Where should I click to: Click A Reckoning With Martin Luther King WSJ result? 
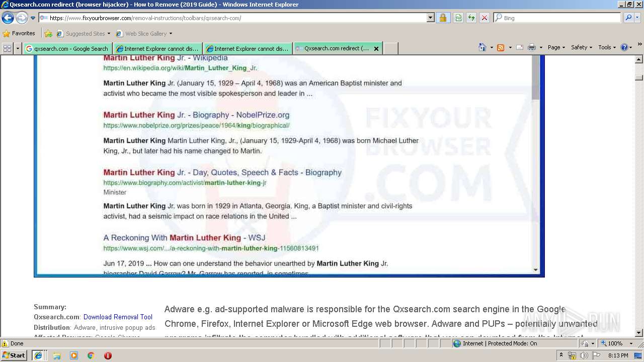pyautogui.click(x=184, y=238)
